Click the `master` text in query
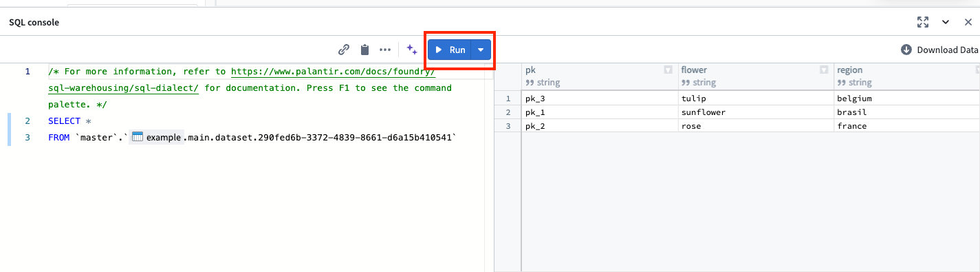The image size is (980, 272). point(97,138)
